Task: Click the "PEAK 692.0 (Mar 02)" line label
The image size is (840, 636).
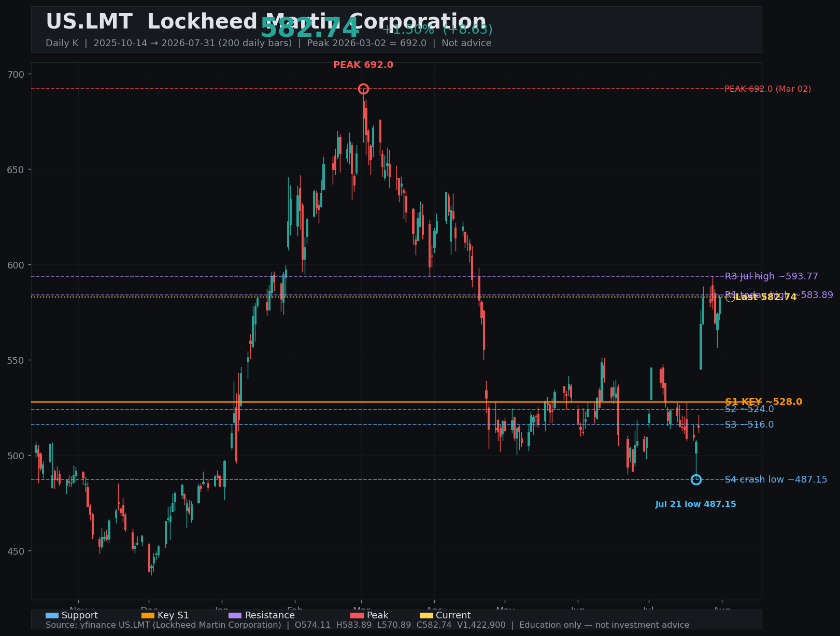Action: (x=768, y=89)
